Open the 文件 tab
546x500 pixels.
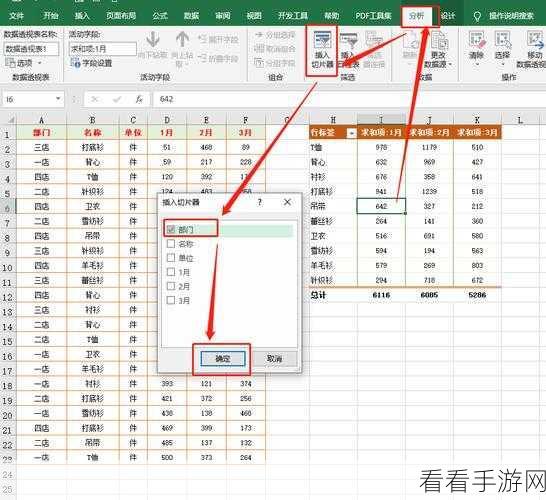(x=16, y=16)
